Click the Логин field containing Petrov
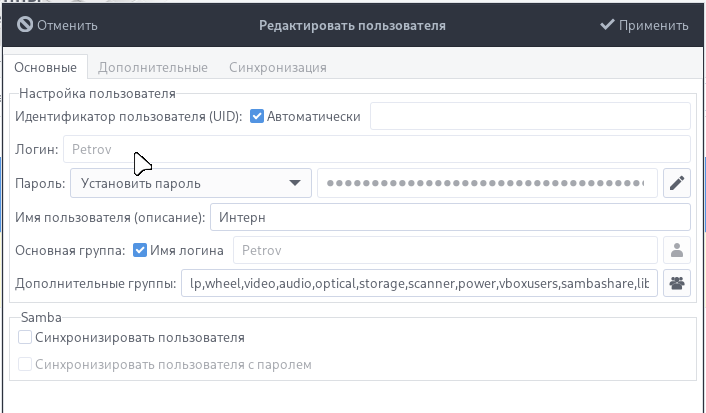Viewport: 706px width, 413px height. 376,149
